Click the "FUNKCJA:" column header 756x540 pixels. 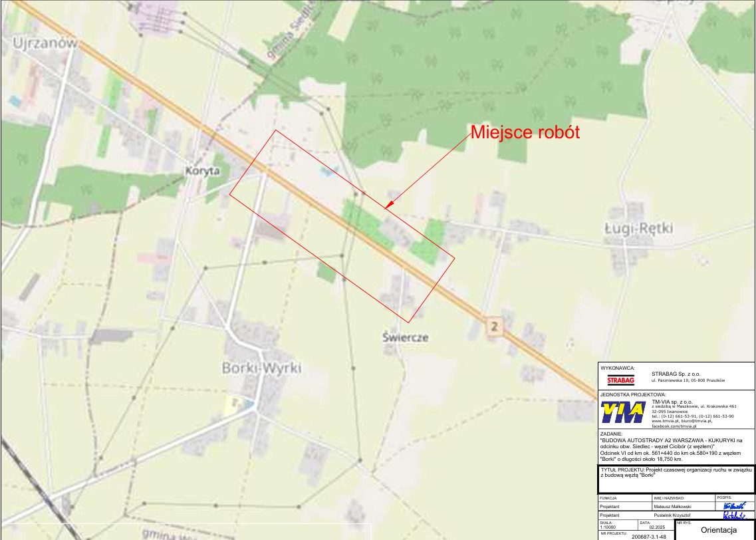click(608, 498)
